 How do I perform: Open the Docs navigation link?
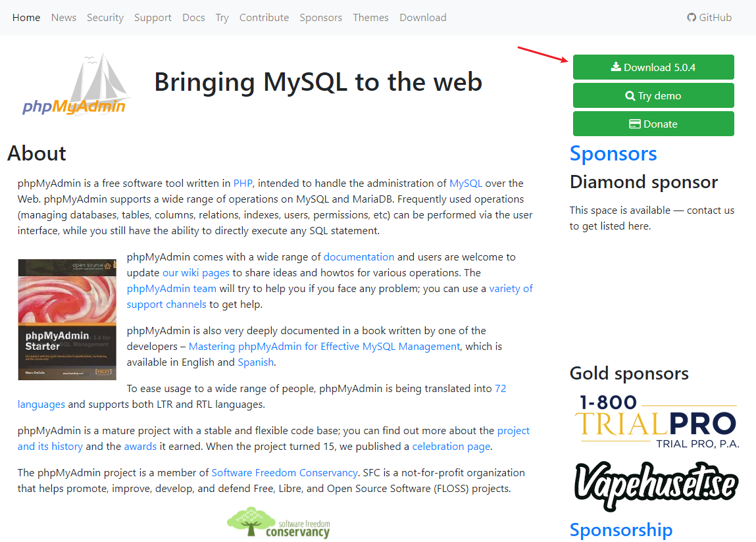[x=193, y=17]
